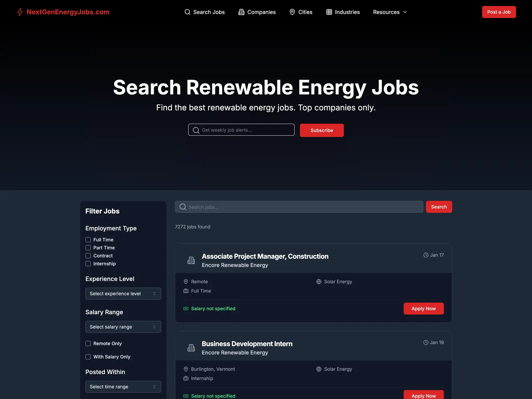Click company icon for Business Development Intern

191,348
